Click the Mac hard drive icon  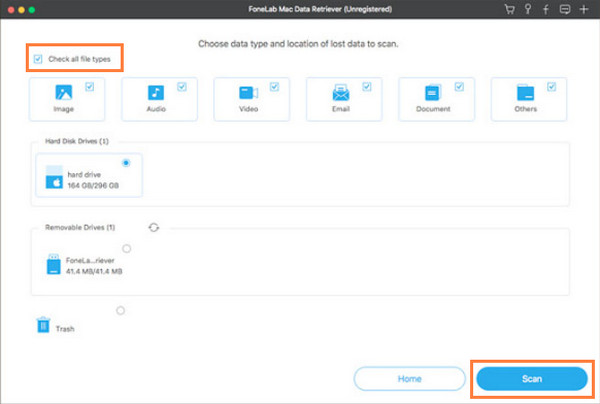[54, 177]
